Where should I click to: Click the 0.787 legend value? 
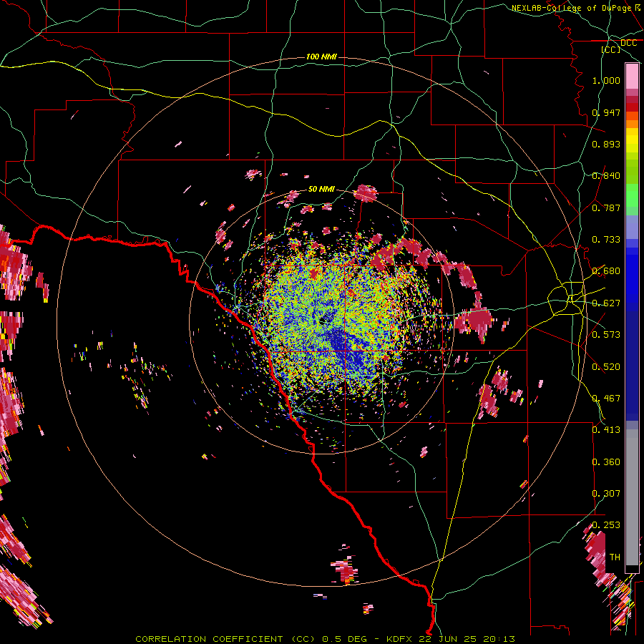[606, 208]
